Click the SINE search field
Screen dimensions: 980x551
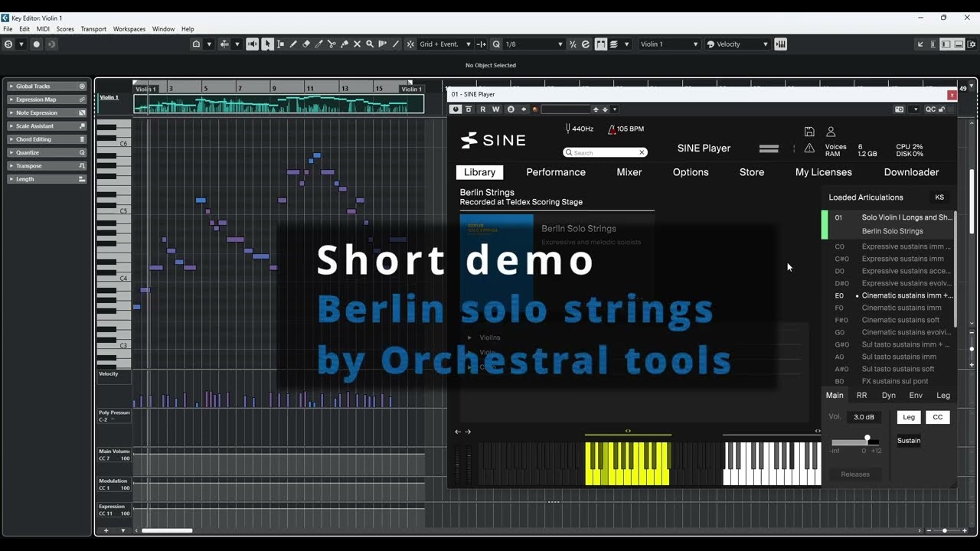pos(605,152)
